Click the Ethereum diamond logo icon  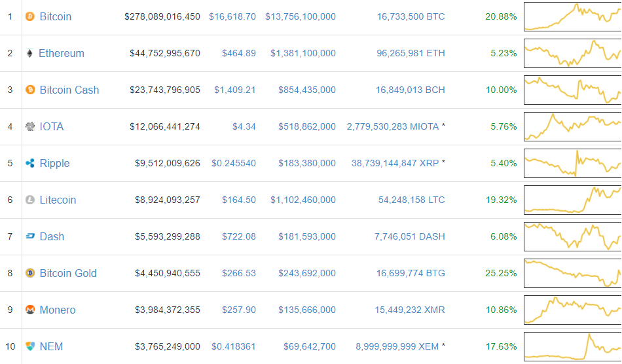tap(29, 53)
